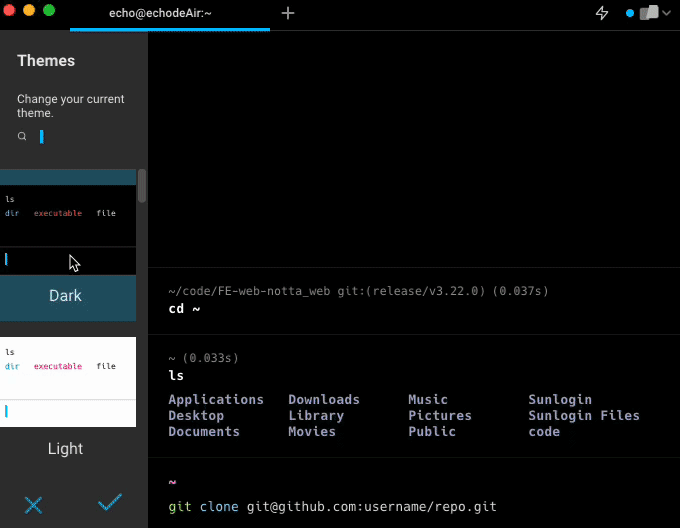Click the blue status dot by the avatar
The image size is (680, 528).
point(630,13)
